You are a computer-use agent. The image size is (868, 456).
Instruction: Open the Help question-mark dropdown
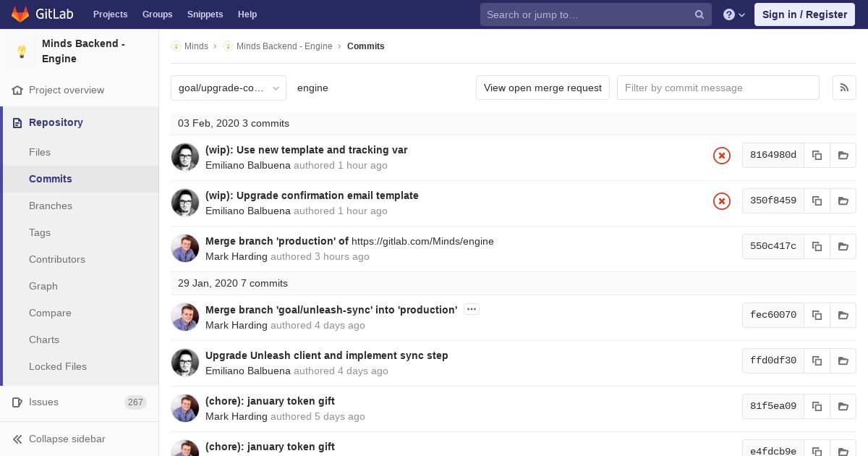[733, 14]
